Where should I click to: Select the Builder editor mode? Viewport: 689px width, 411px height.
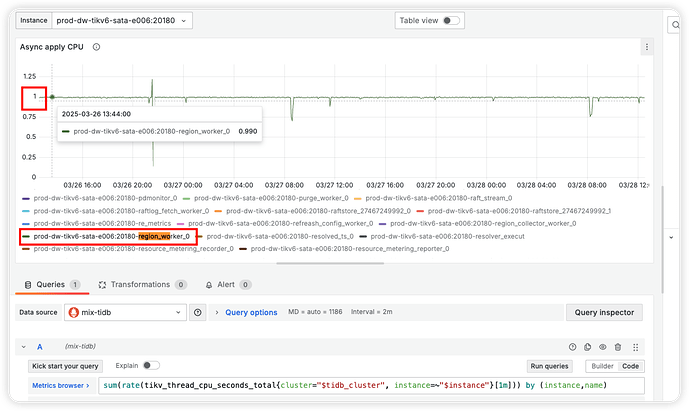(x=600, y=366)
